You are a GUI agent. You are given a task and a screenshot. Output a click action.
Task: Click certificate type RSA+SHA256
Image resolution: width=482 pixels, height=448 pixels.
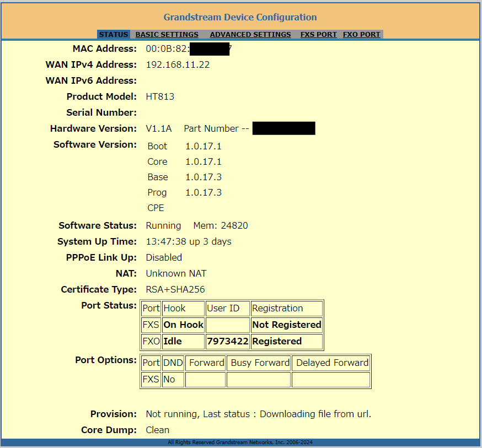pyautogui.click(x=175, y=289)
